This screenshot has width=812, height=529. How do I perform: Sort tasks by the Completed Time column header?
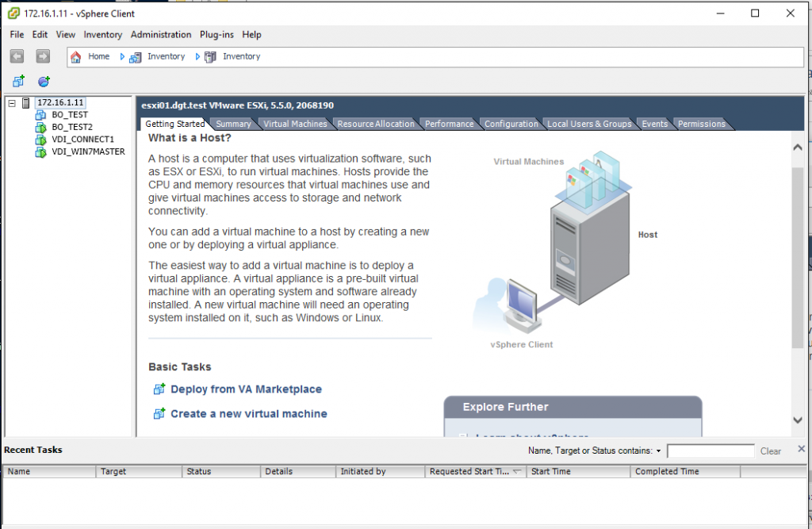tap(685, 471)
